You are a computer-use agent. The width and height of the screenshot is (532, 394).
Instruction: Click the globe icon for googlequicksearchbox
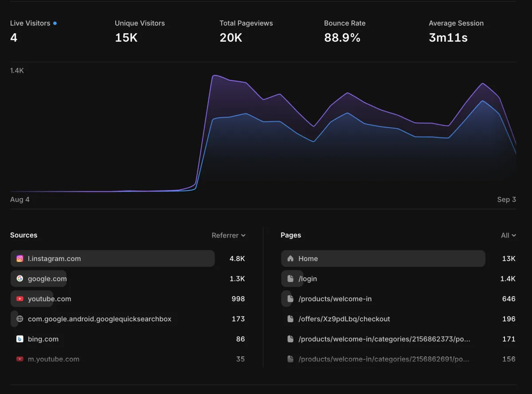point(20,319)
